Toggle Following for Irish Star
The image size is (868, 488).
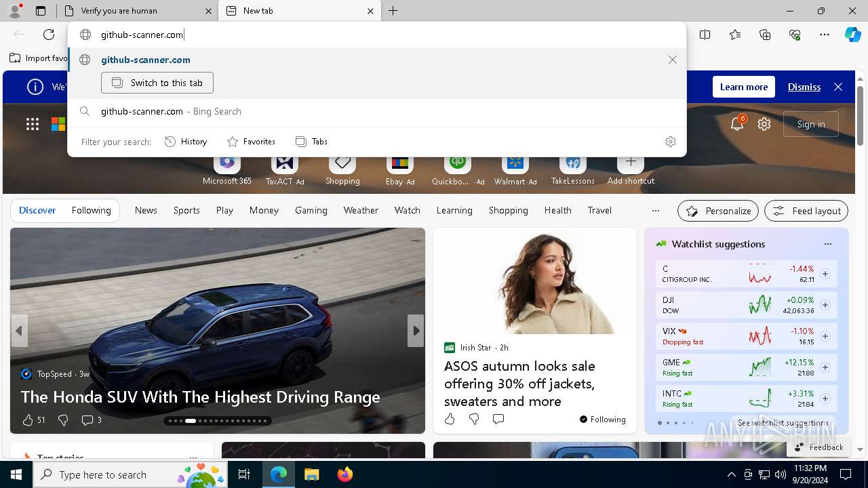602,420
